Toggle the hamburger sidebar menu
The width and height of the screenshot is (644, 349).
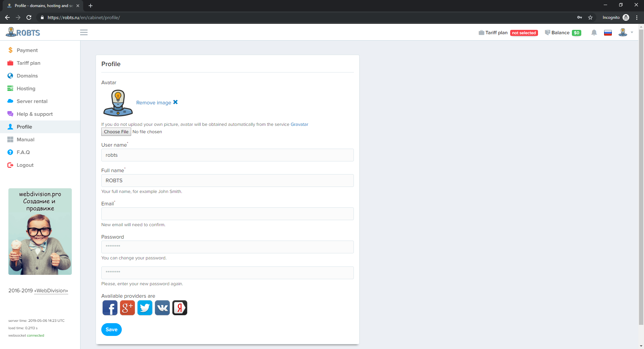coord(84,33)
